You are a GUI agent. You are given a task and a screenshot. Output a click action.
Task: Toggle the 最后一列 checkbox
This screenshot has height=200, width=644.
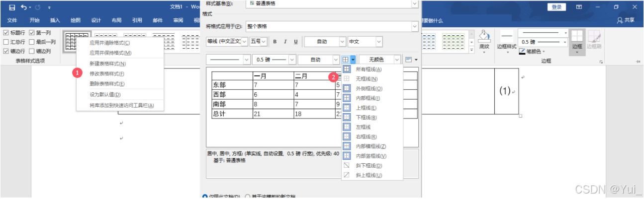click(x=32, y=42)
